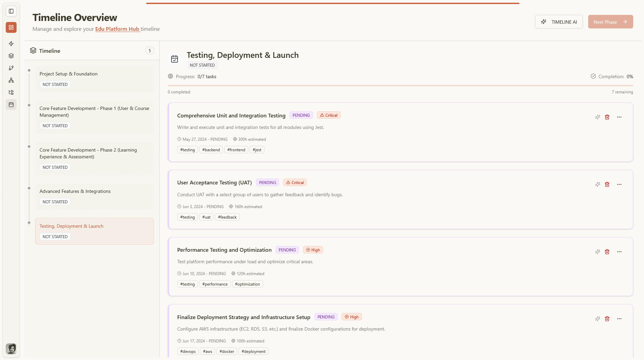Open the ellipsis menu on Performance Testing card
Screen dimensions: 644x360
point(619,252)
